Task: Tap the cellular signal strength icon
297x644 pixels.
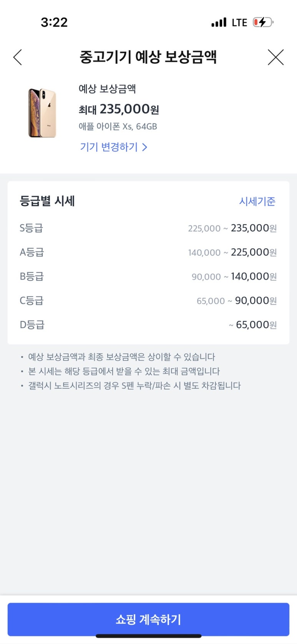Action: (x=219, y=23)
